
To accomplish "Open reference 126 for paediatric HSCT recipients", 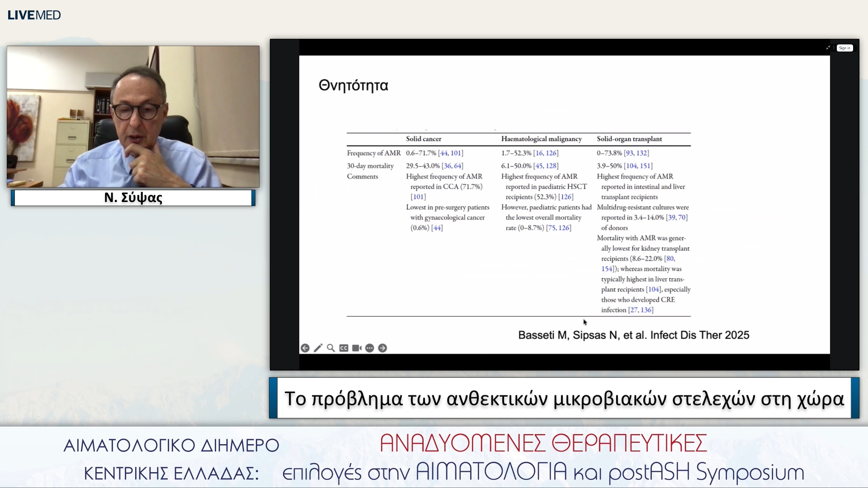I will point(567,197).
